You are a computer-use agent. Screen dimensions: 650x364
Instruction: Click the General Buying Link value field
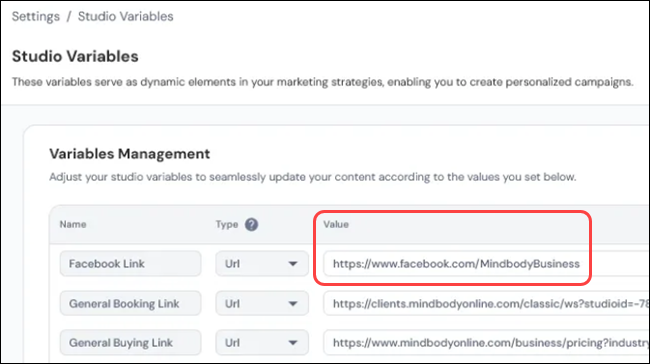coord(486,342)
